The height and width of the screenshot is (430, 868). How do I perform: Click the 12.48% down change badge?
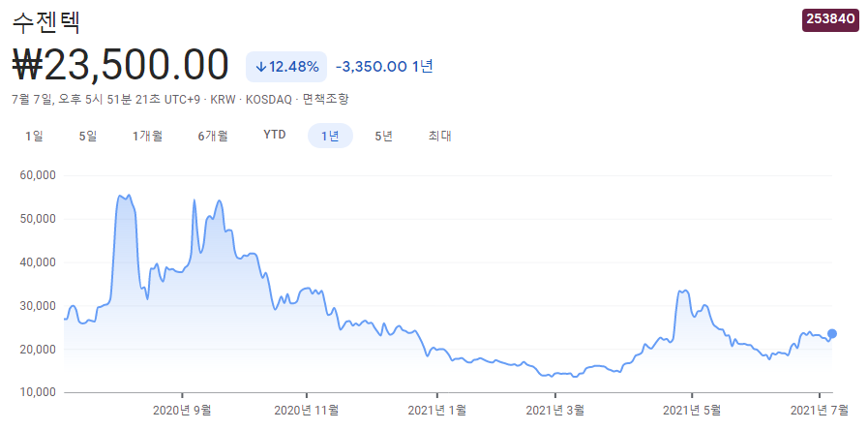coord(286,67)
